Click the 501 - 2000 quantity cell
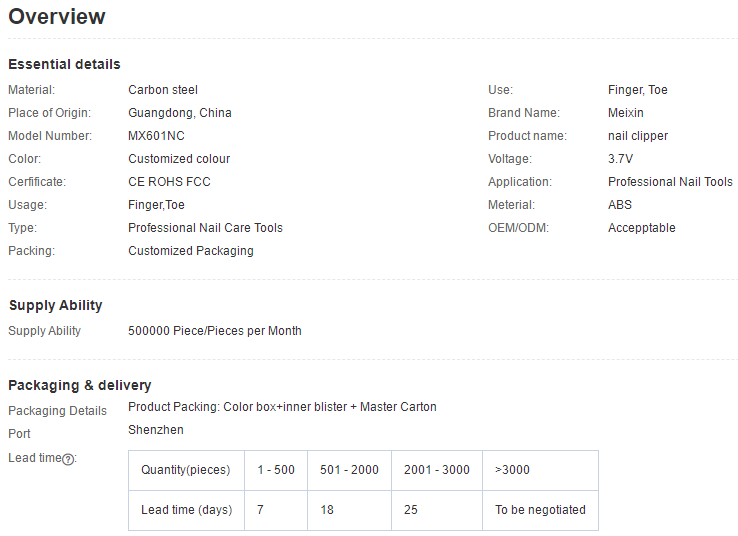The width and height of the screenshot is (738, 536). tap(349, 470)
